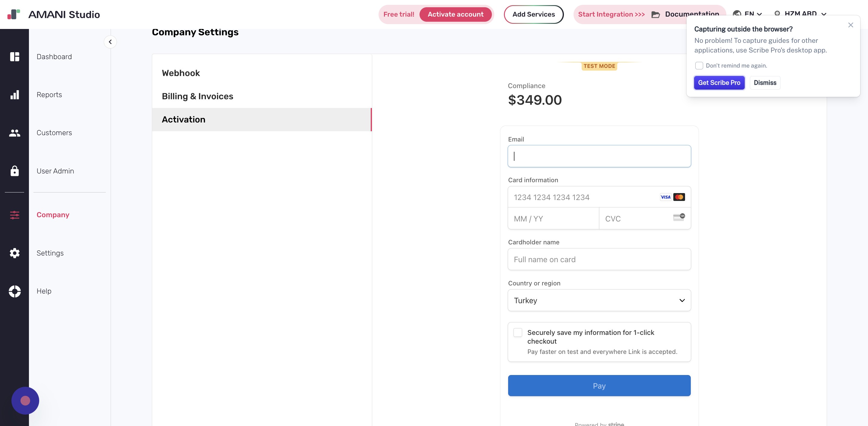Viewport: 868px width, 426px height.
Task: Enable securely save information for 1-click checkout
Action: point(517,332)
